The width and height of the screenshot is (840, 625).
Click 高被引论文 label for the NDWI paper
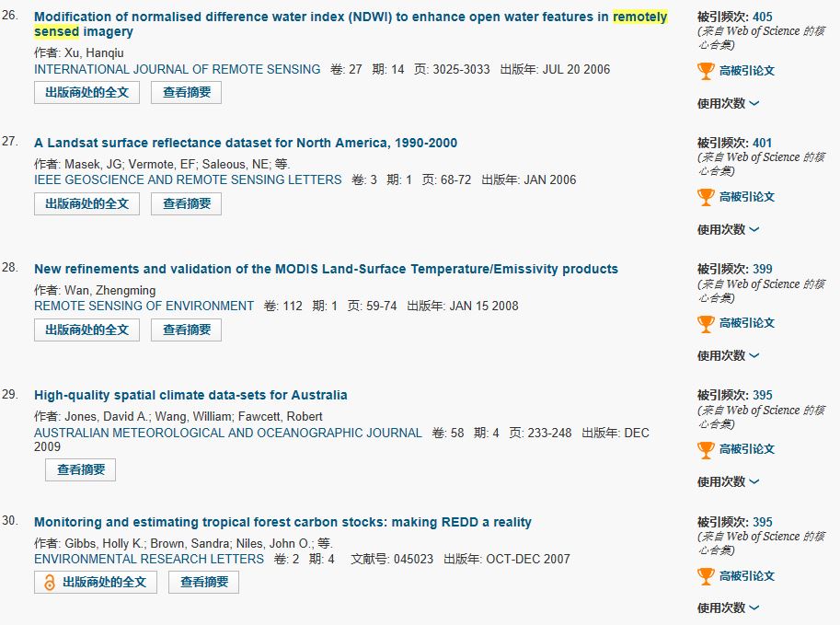[747, 71]
